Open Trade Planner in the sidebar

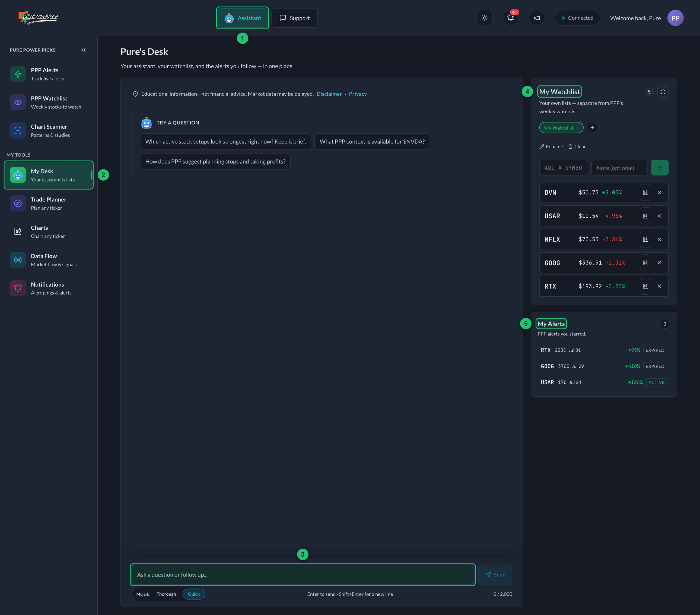tap(48, 203)
